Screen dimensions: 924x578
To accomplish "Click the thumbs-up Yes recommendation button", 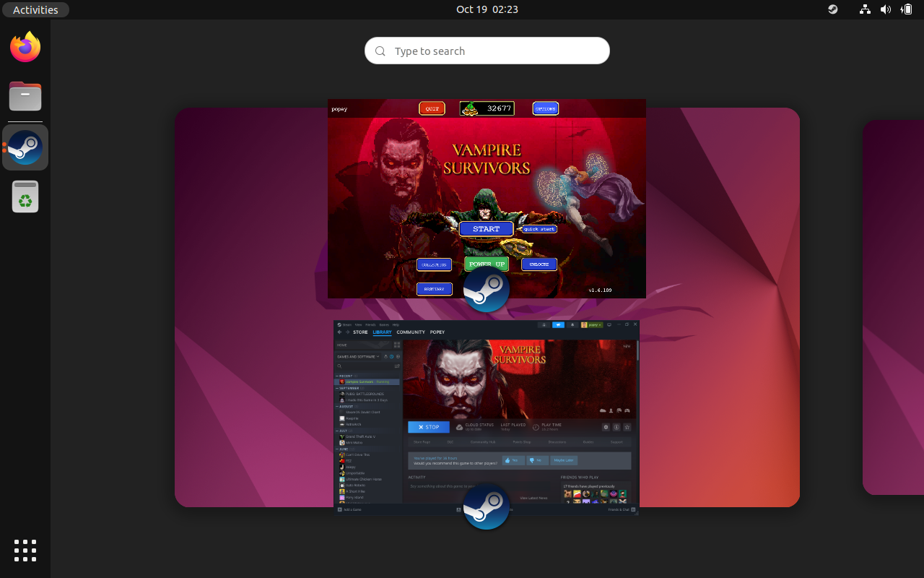I will pyautogui.click(x=513, y=460).
